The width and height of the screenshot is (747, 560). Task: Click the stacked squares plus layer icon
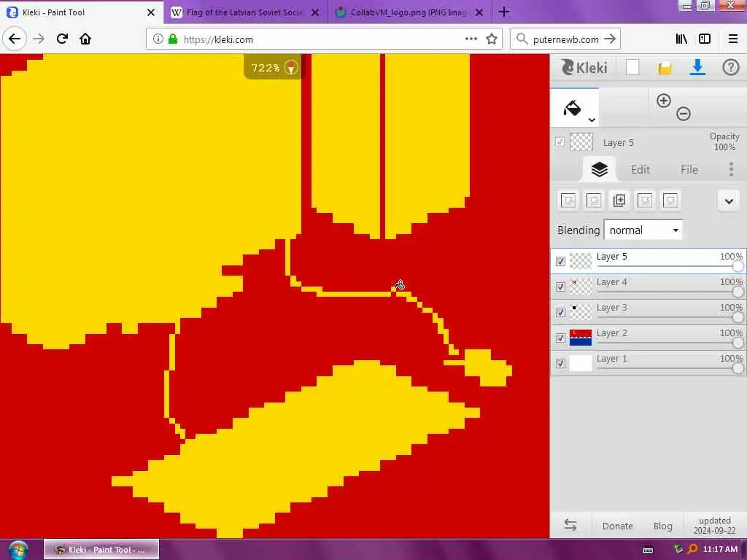(x=619, y=201)
